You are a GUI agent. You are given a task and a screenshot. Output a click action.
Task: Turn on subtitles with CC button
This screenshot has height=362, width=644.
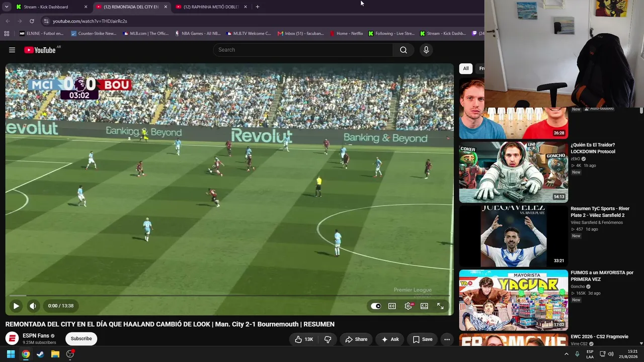coord(392,306)
